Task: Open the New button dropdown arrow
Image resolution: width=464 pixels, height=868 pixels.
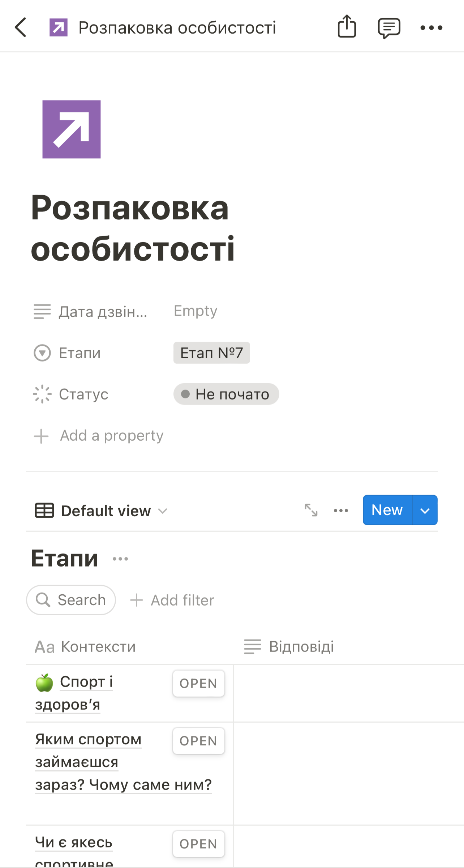Action: (425, 510)
